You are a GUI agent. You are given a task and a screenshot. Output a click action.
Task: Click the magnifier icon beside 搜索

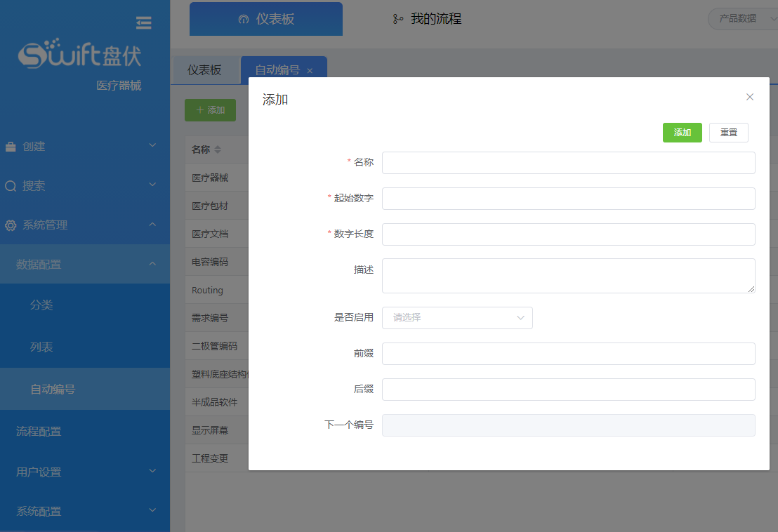coord(11,186)
